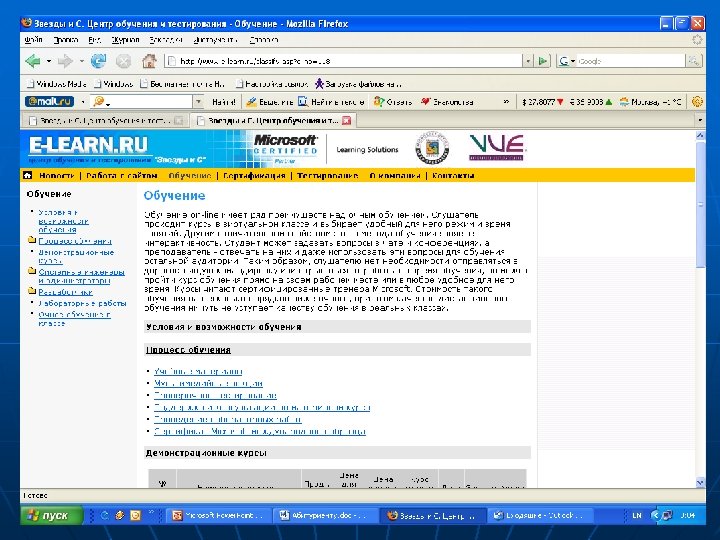Open the Windows bookmark on bookmarks toolbar
Viewport: 720px width, 540px height.
pos(113,84)
